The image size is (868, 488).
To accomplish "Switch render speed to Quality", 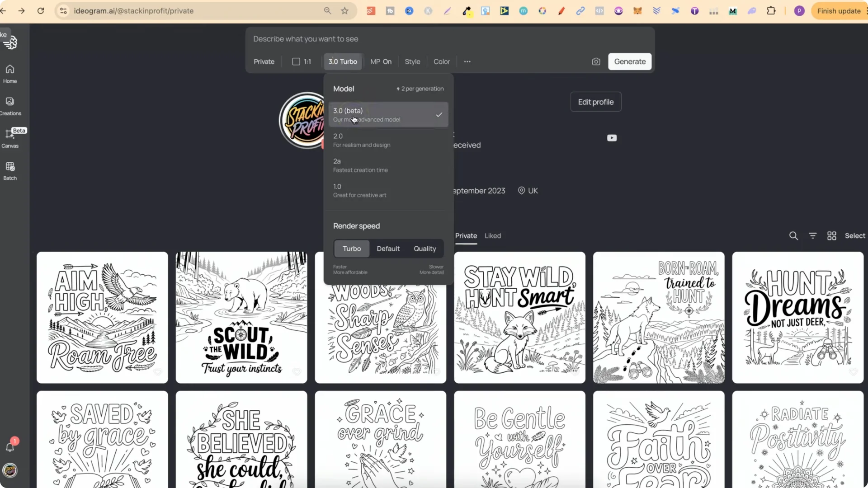I will click(x=425, y=249).
